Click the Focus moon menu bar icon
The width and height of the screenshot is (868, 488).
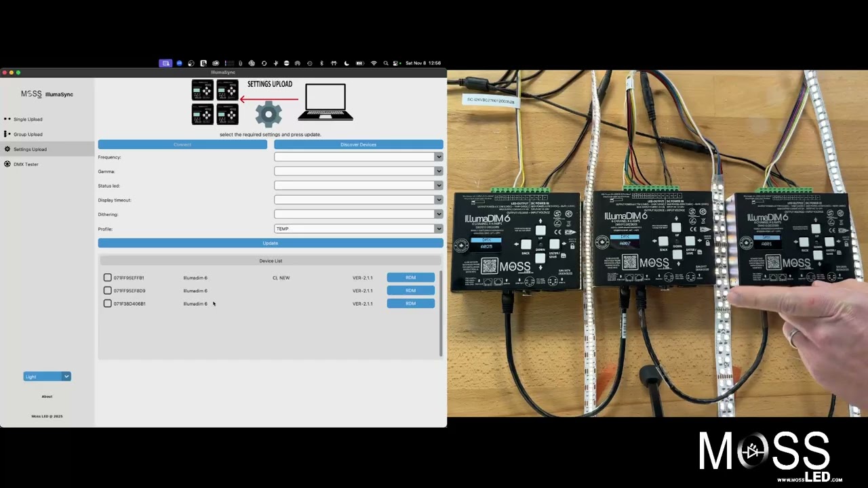pos(347,63)
